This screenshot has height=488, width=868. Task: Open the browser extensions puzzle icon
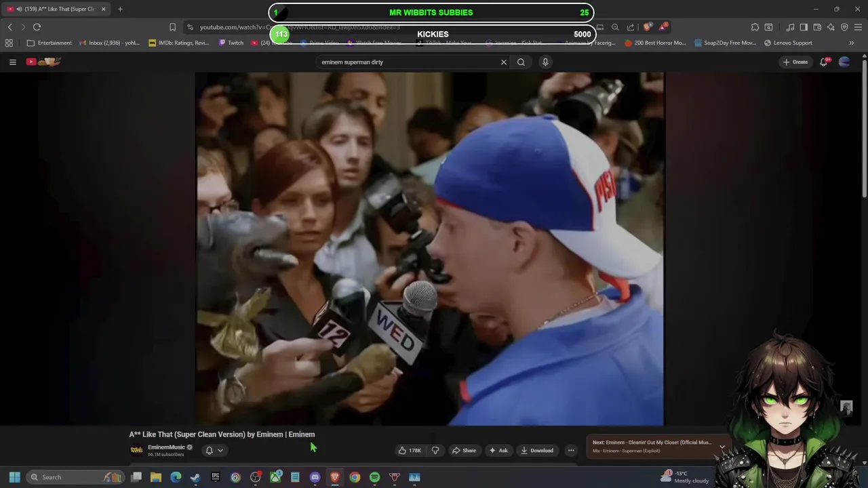point(755,27)
